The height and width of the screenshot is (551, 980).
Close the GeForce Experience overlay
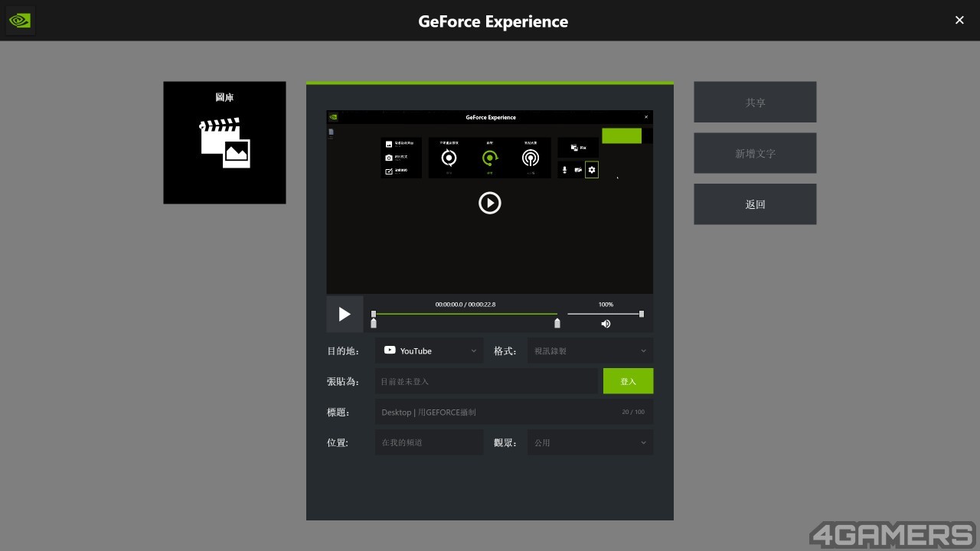coord(959,21)
